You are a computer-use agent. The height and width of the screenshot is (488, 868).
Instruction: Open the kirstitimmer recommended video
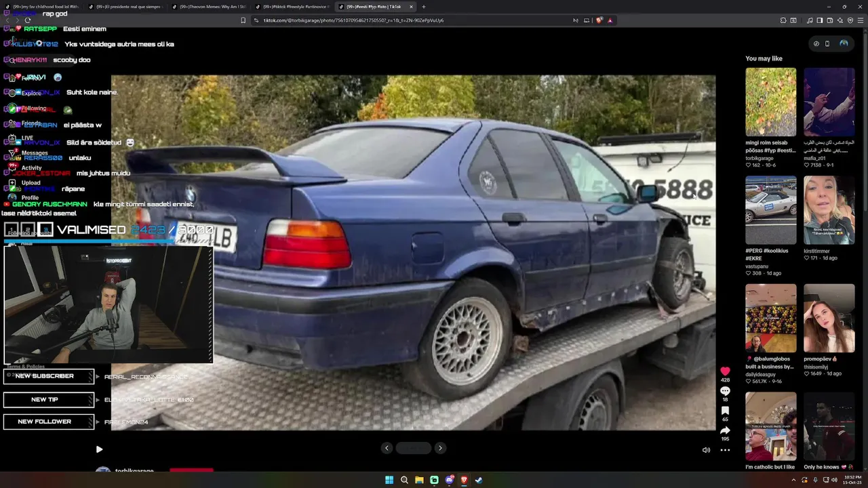point(829,210)
